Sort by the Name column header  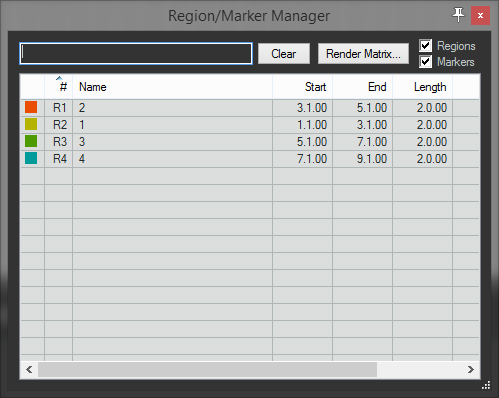pyautogui.click(x=172, y=87)
